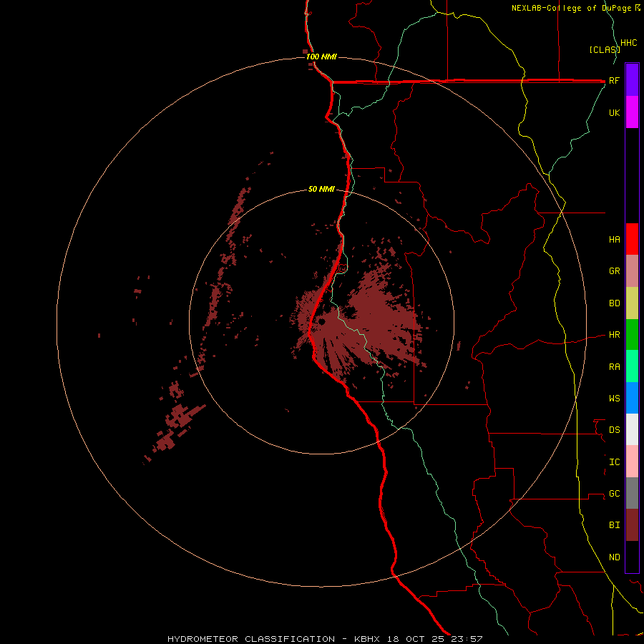Click the BI legend label
This screenshot has height=644, width=644.
click(614, 525)
